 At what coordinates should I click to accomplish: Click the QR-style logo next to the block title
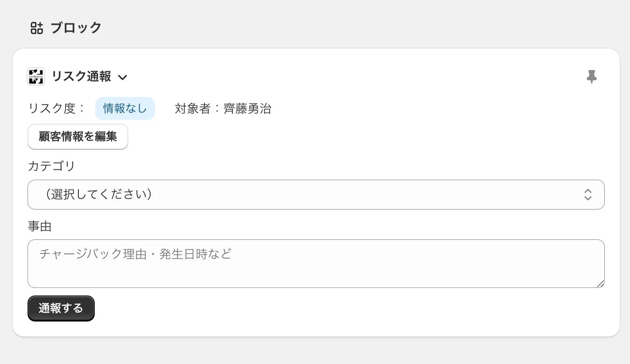[36, 77]
